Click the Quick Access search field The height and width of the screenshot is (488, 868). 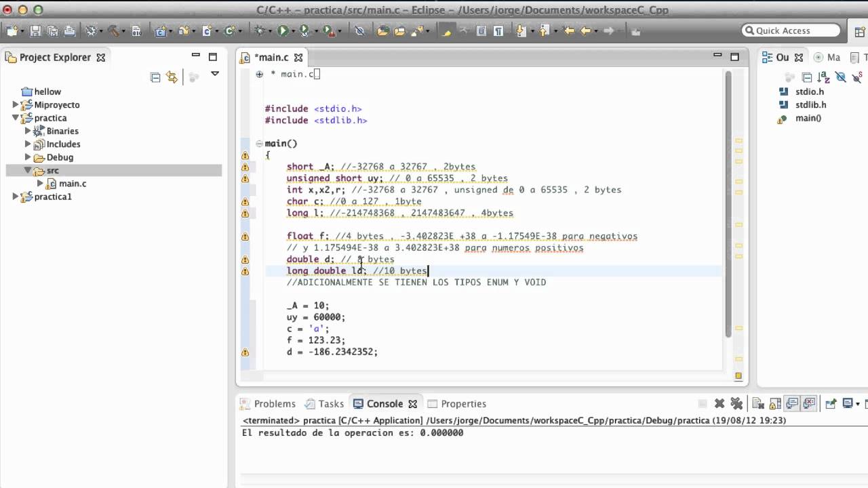coord(791,30)
